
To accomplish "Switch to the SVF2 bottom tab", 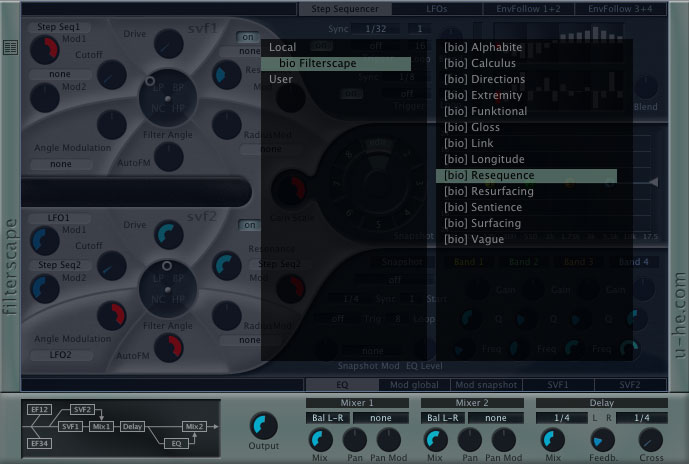I will [630, 385].
